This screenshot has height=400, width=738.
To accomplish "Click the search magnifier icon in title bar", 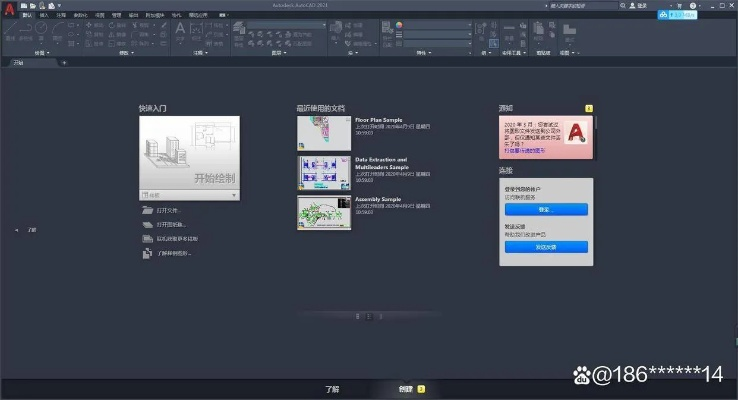I will [623, 6].
